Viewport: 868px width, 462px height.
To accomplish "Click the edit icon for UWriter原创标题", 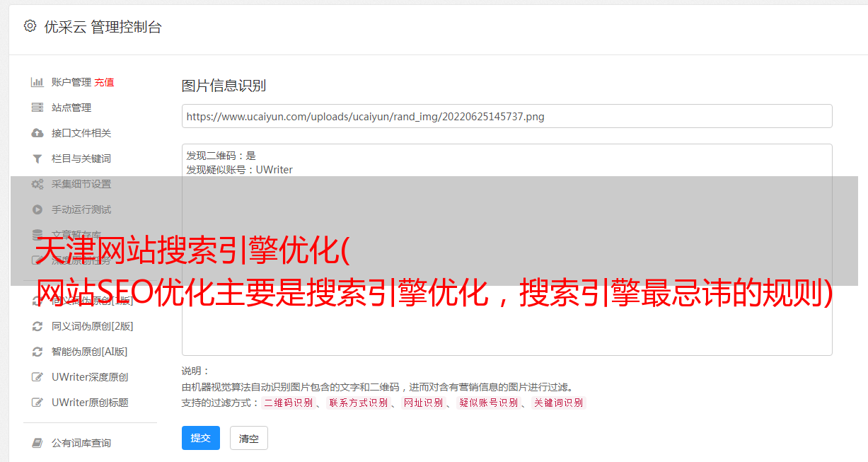I will tap(37, 403).
